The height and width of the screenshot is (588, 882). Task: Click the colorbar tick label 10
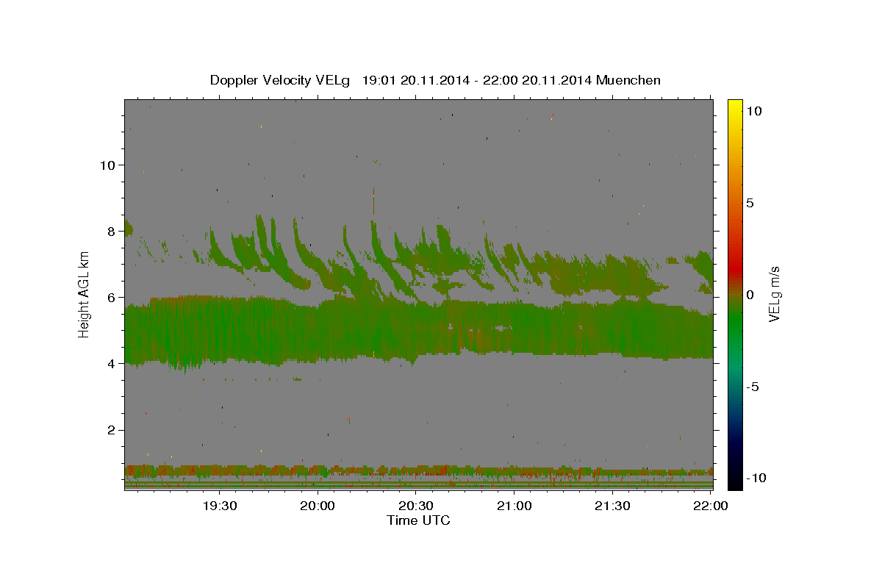coord(753,111)
